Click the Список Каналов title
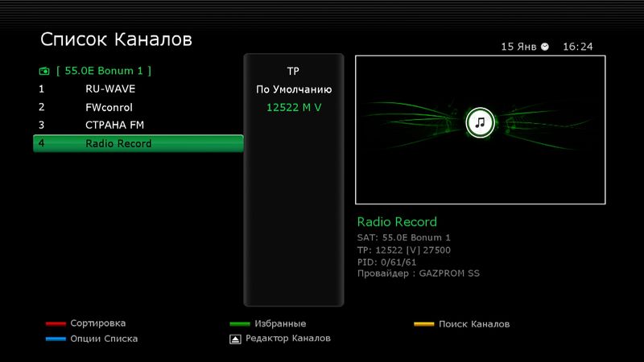Screen dimensions: 644x362 pyautogui.click(x=117, y=39)
